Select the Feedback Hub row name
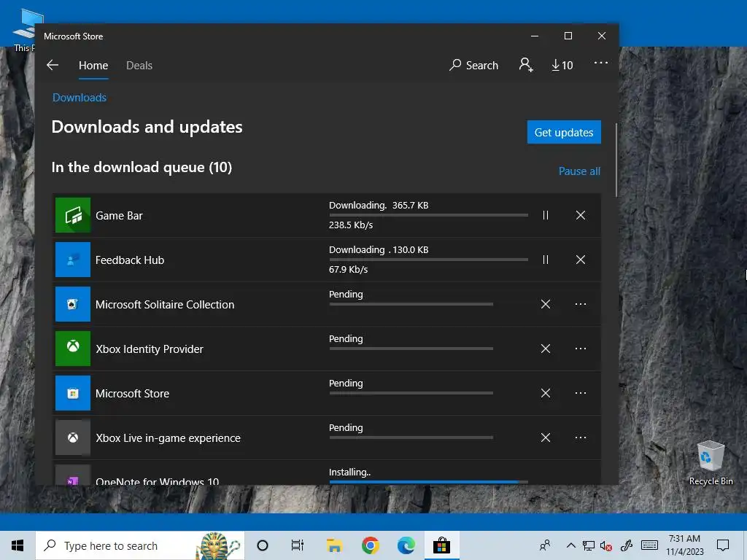This screenshot has width=747, height=560. (130, 260)
